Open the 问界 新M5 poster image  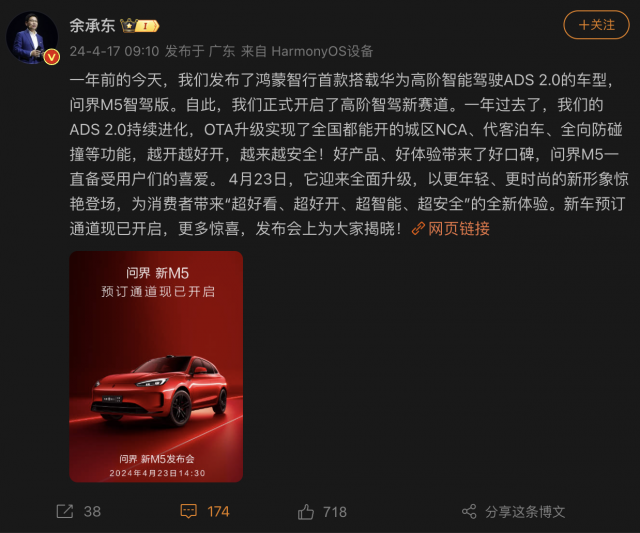pyautogui.click(x=156, y=366)
